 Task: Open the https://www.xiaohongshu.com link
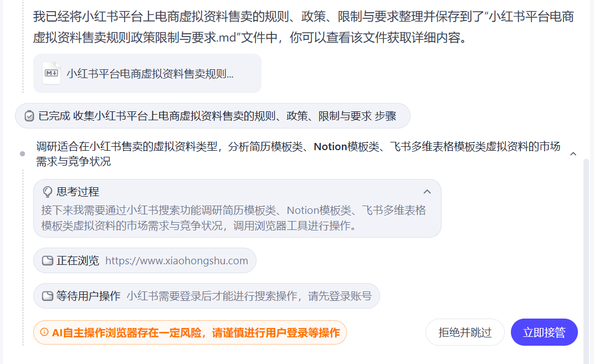(x=176, y=260)
